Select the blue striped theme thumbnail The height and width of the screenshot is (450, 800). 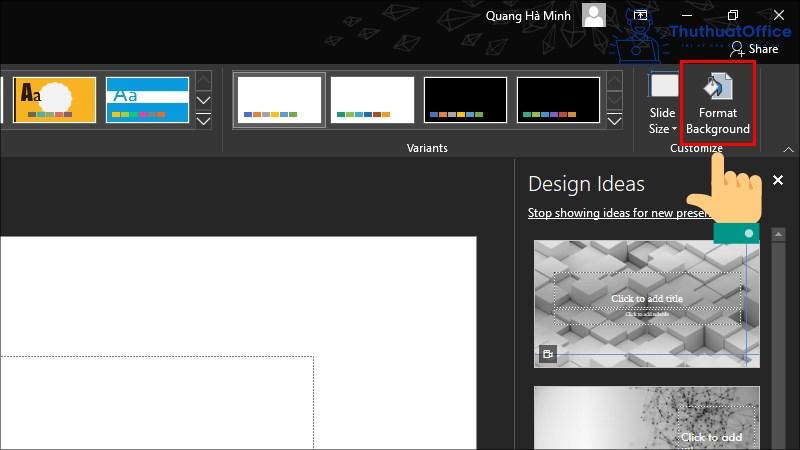[147, 100]
